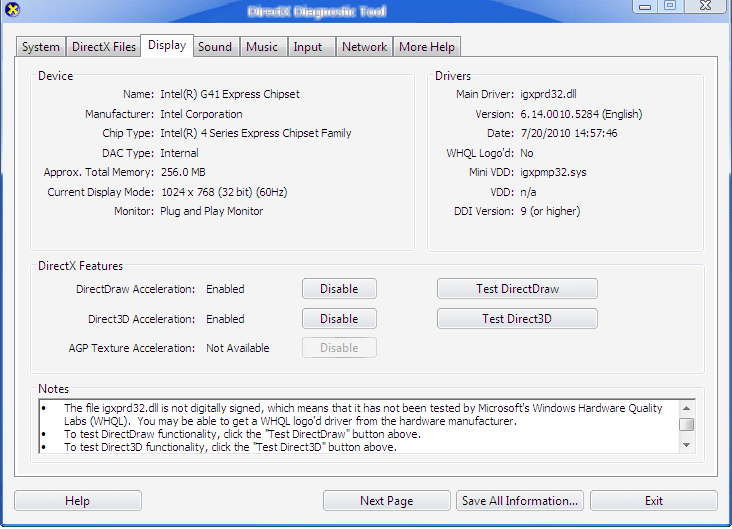Click driver date '7/20/2010 14:57:46'
Viewport: 732px width, 529px height.
(x=569, y=133)
